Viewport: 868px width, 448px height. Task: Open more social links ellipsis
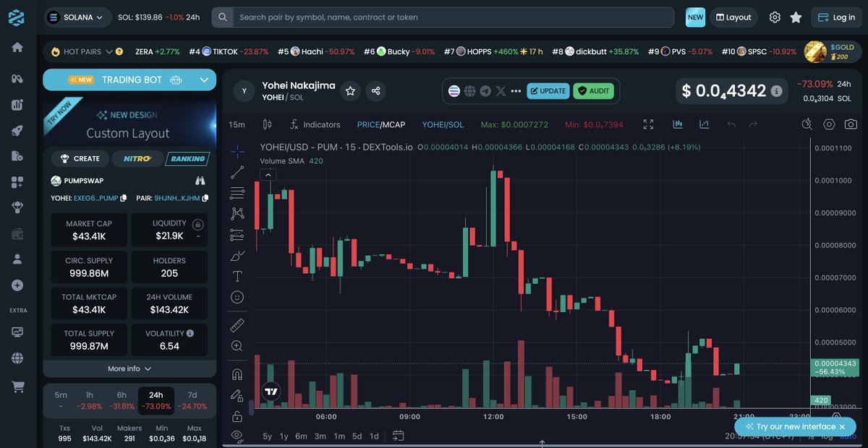click(x=516, y=91)
